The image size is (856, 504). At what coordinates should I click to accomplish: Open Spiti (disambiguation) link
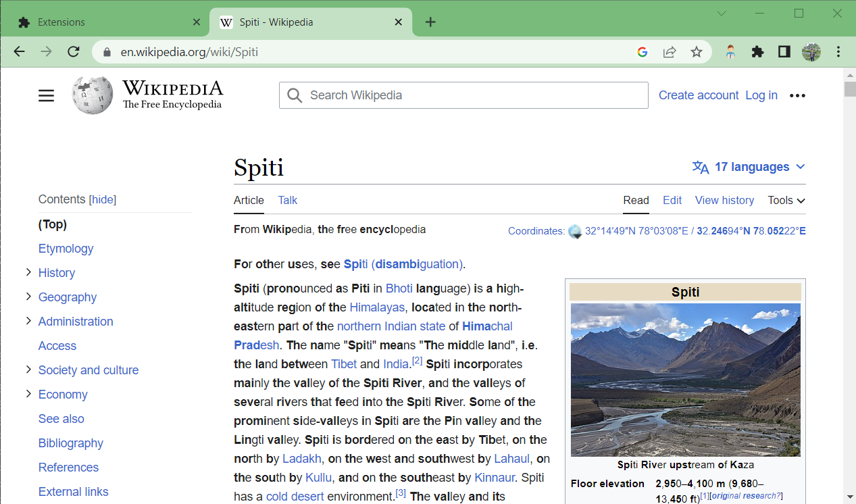(403, 264)
